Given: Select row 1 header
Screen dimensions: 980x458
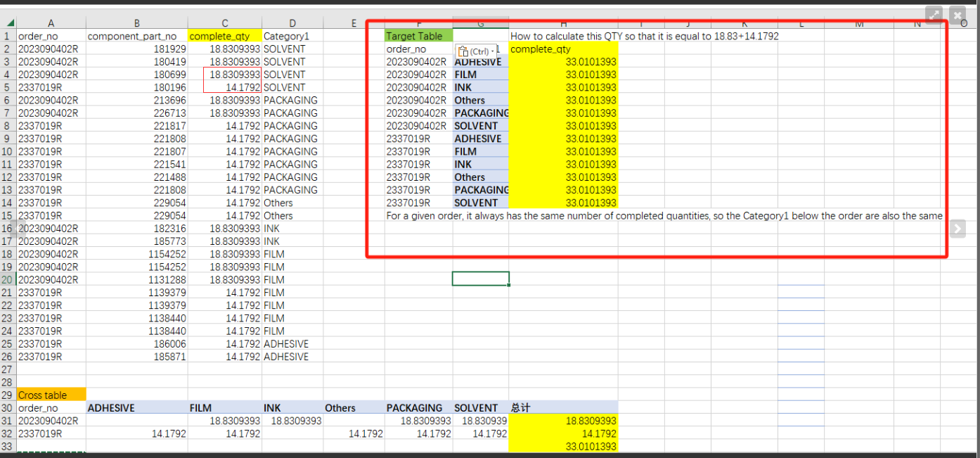Looking at the screenshot, I should click(8, 36).
